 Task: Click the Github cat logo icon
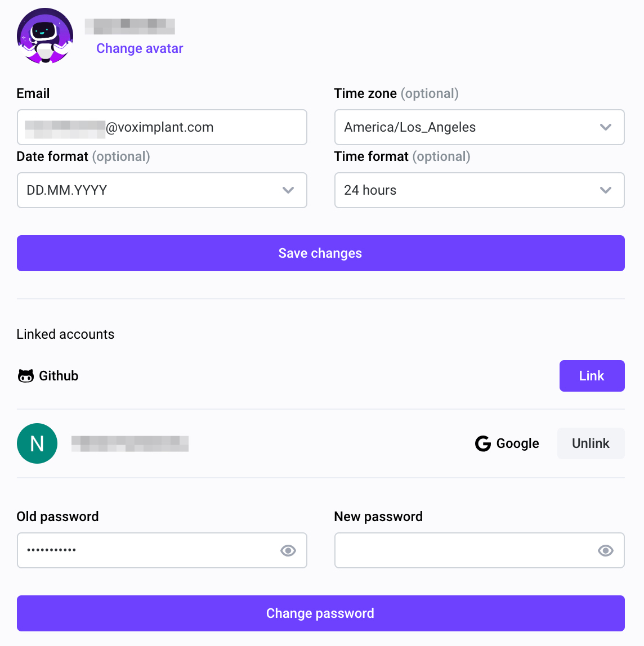[25, 376]
